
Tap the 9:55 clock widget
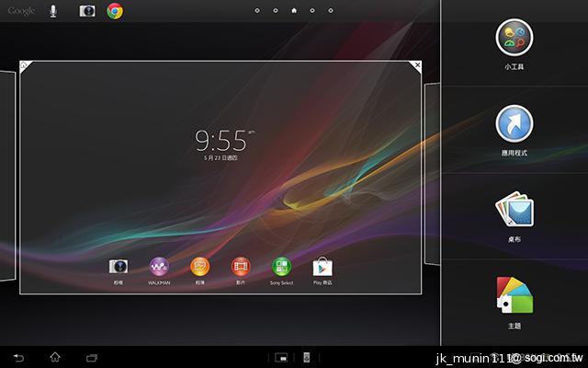coord(224,141)
